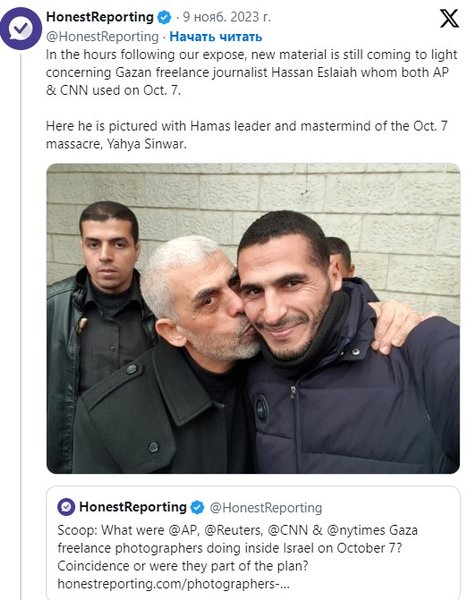The height and width of the screenshot is (600, 468).
Task: Click the quoted tweet's @HonestReporting handle
Action: pos(266,508)
